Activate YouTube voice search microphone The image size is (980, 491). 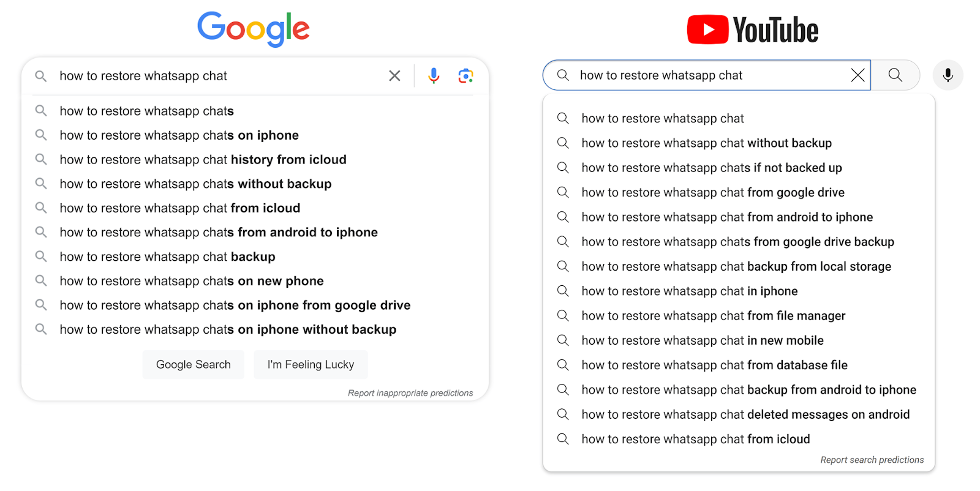pyautogui.click(x=947, y=75)
